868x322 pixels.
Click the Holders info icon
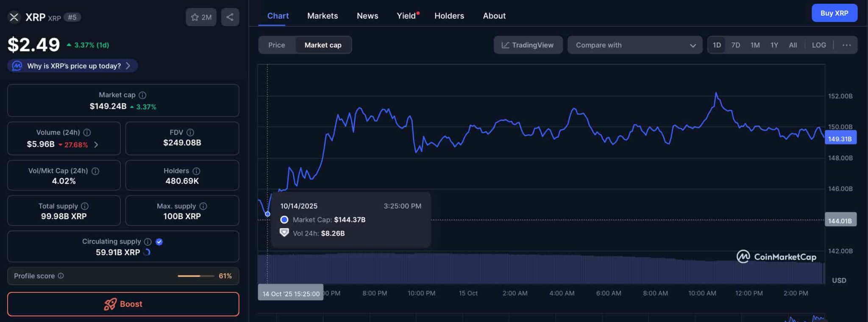[196, 171]
